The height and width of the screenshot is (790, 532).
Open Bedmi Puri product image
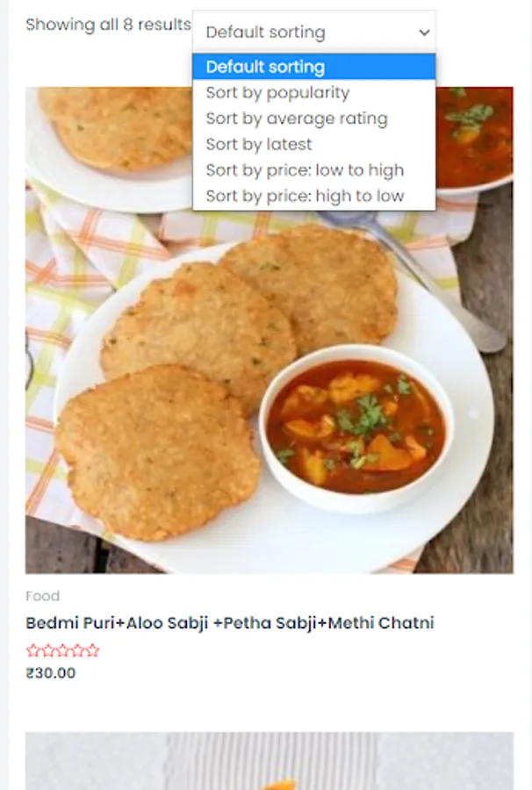tap(270, 330)
